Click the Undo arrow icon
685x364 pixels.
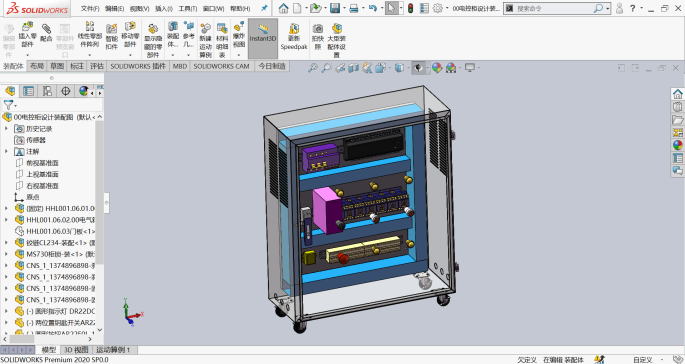click(373, 8)
